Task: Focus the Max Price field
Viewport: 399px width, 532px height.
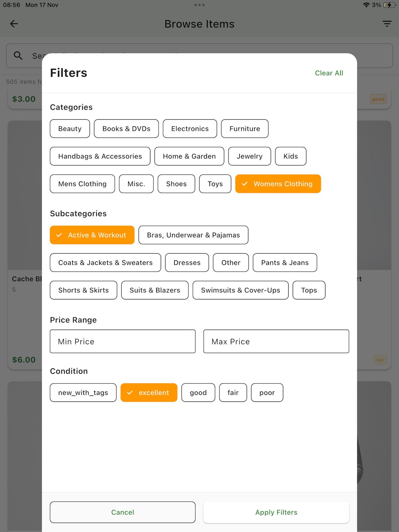Action: [x=276, y=341]
